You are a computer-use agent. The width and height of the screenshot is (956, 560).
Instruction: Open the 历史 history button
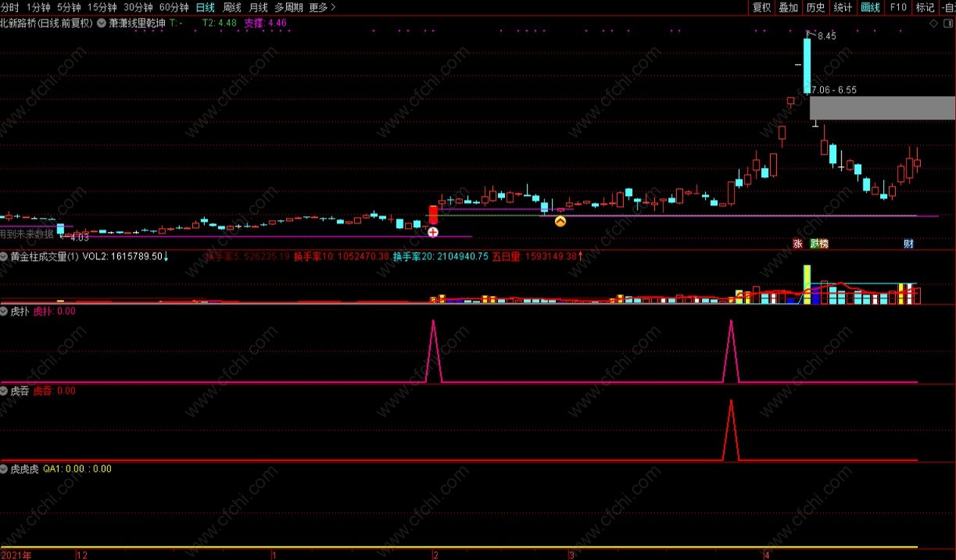[815, 7]
